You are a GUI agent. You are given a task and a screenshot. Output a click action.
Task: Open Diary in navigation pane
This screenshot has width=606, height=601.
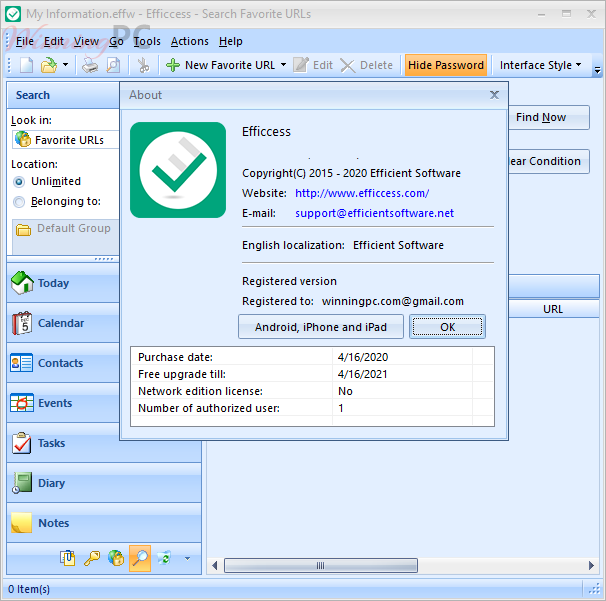[x=104, y=483]
